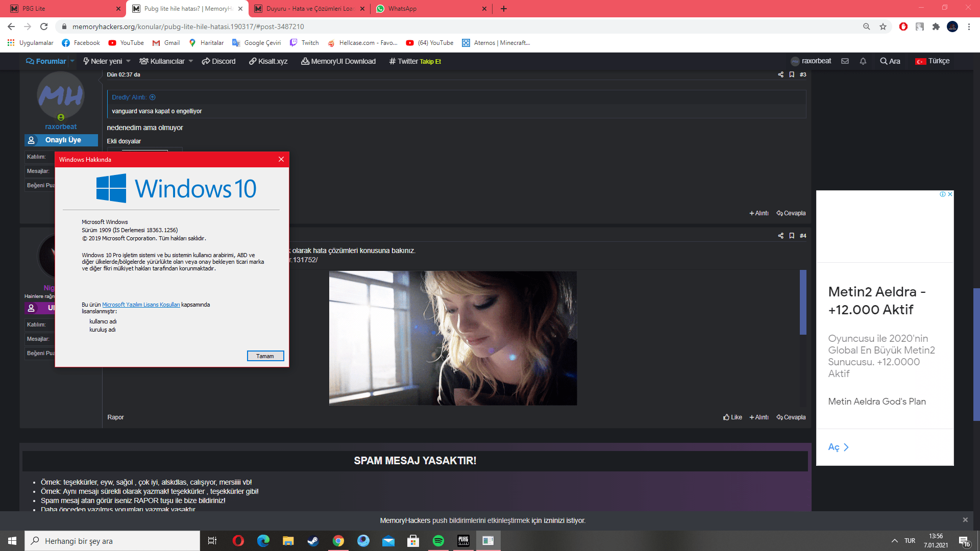Click Cevapla on post #4
980x551 pixels.
[x=791, y=417]
